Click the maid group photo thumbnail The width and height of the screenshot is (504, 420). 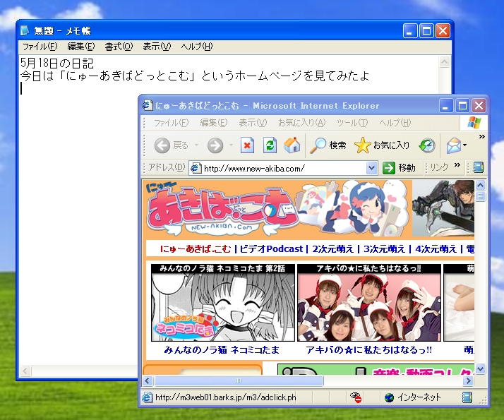pyautogui.click(x=369, y=303)
